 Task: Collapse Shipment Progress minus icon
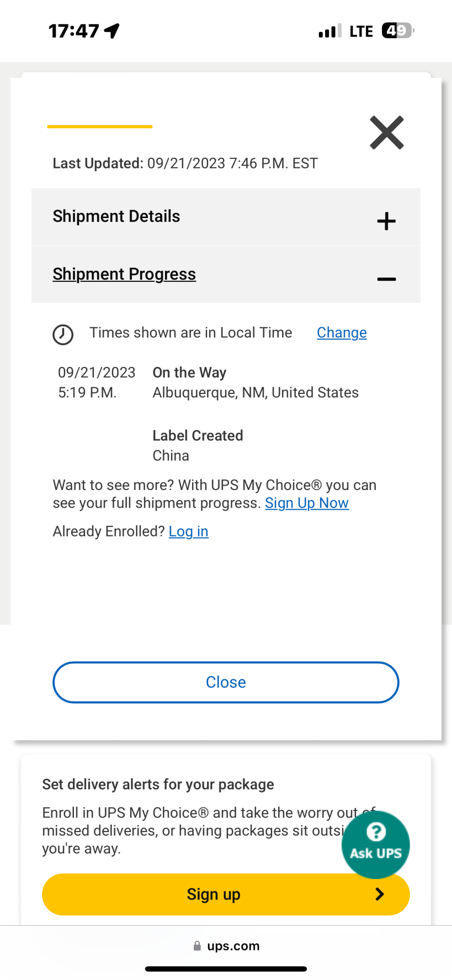tap(386, 279)
